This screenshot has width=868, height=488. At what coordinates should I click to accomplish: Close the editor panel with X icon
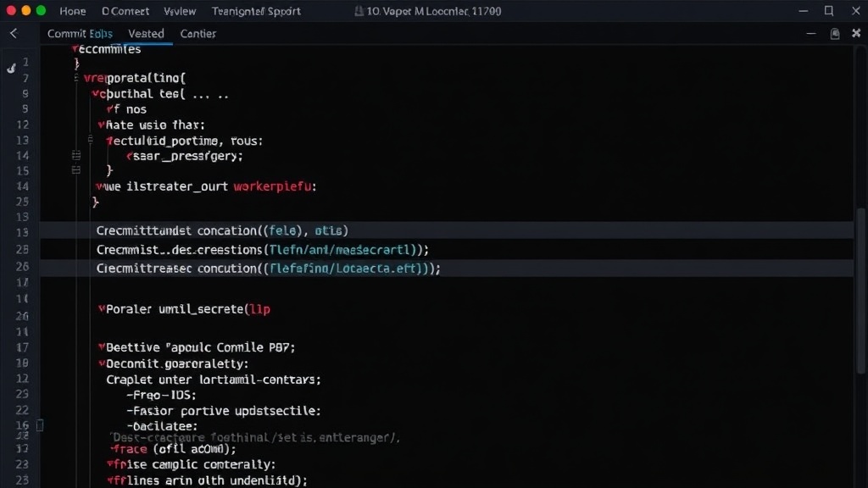tap(856, 33)
